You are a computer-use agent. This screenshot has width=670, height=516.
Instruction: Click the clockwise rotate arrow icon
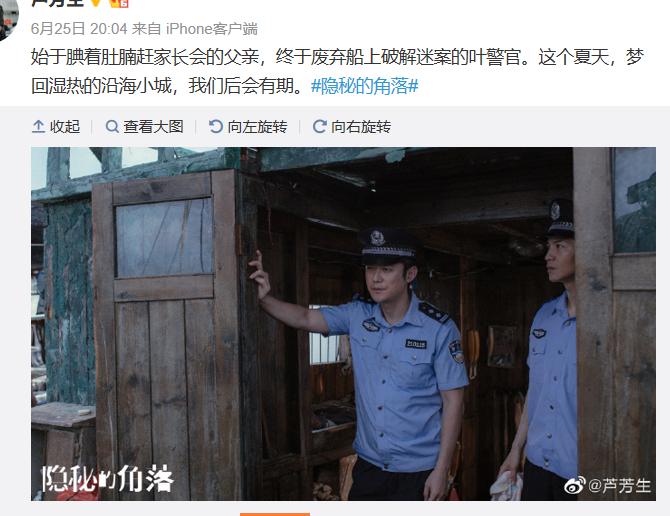[x=319, y=126]
